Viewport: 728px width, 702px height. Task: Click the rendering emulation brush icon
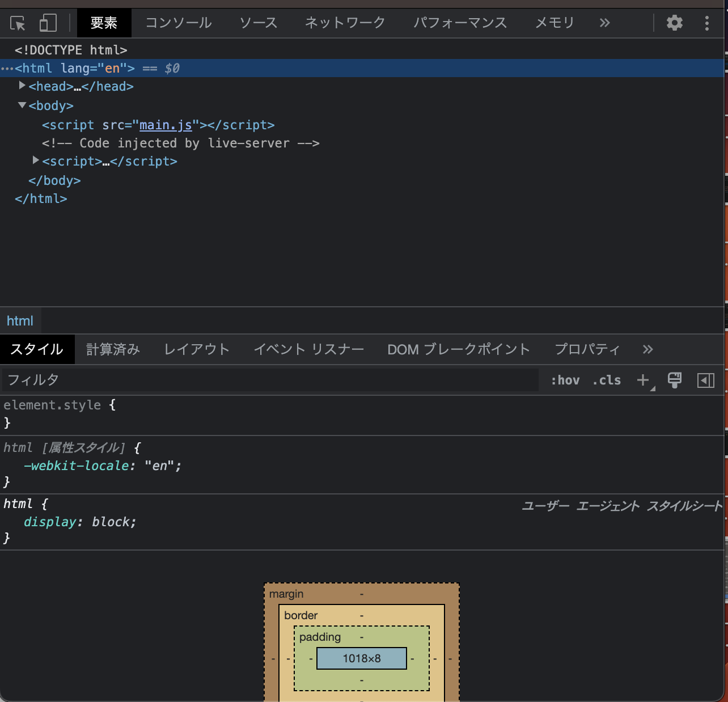coord(674,380)
